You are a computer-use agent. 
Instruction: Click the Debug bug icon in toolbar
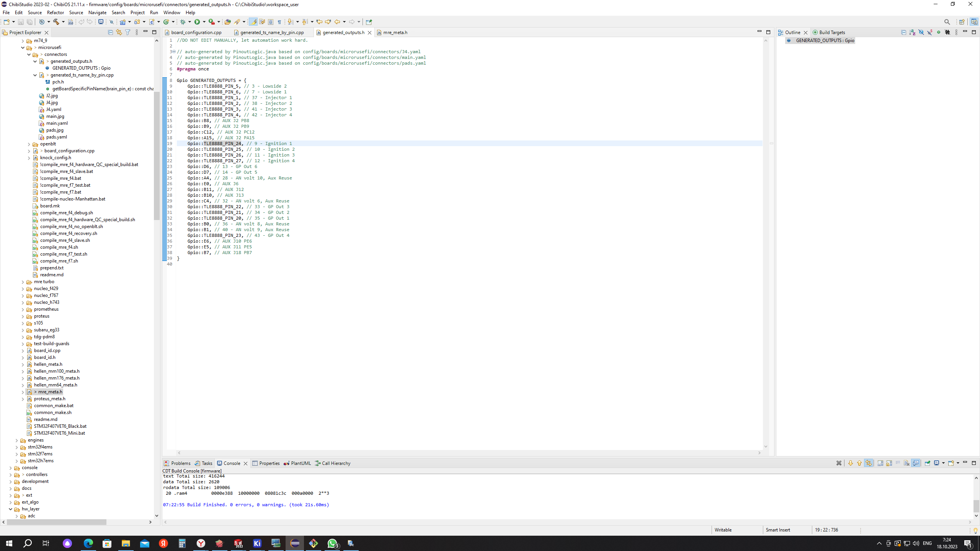pyautogui.click(x=183, y=22)
